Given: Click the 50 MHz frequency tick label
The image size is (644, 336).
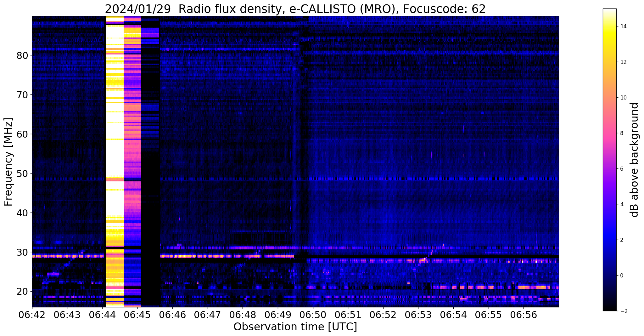Looking at the screenshot, I should [x=23, y=173].
